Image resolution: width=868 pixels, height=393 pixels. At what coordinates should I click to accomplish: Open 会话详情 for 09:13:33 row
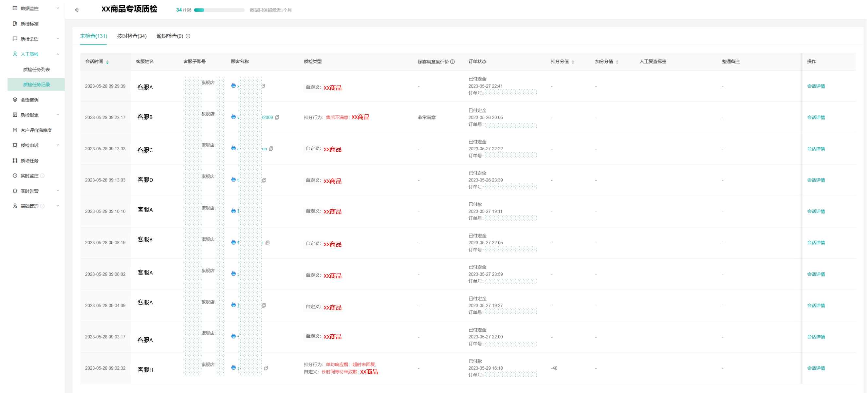816,149
